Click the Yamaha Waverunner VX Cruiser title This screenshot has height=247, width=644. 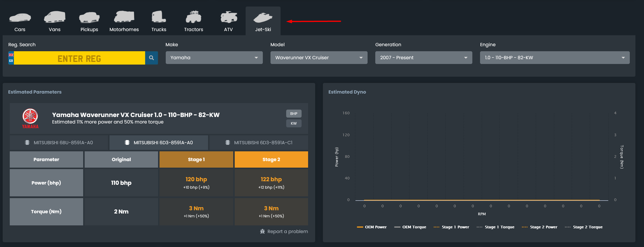click(136, 115)
